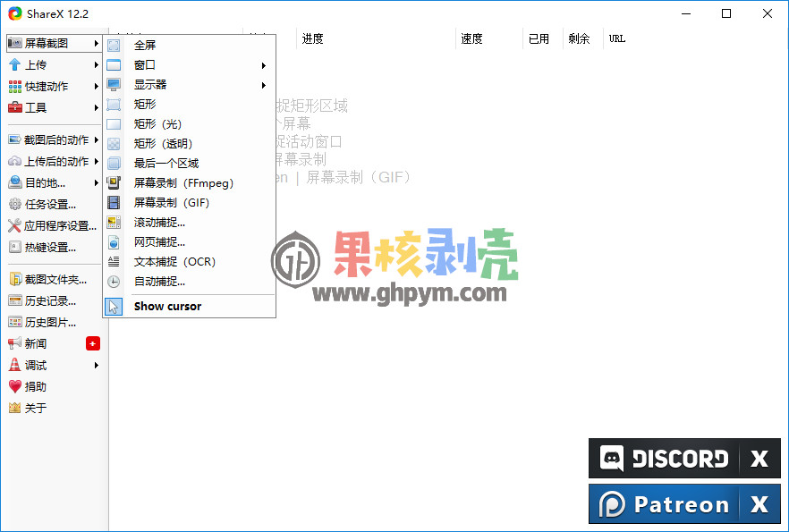
Task: Click the 速度 column header
Action: (489, 38)
